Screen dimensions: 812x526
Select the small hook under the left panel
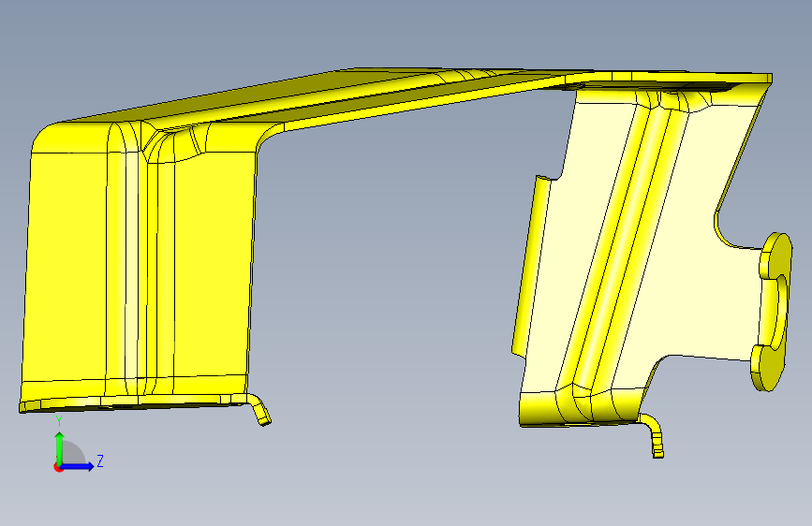coord(261,410)
